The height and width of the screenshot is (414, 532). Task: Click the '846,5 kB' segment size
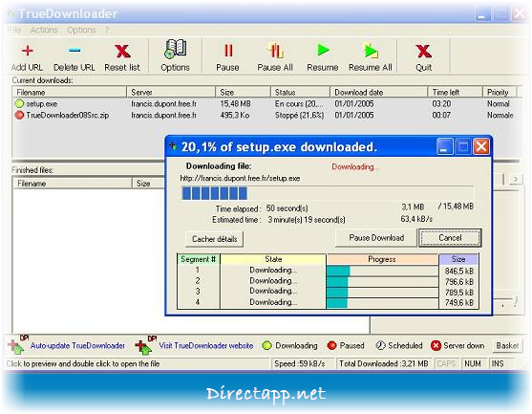pyautogui.click(x=459, y=271)
